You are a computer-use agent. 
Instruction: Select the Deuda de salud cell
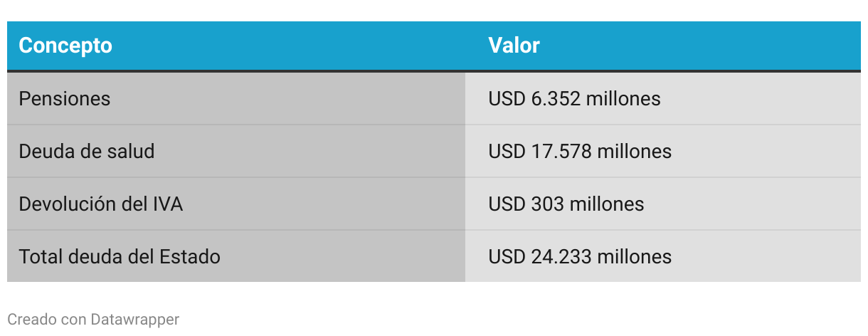pos(236,151)
